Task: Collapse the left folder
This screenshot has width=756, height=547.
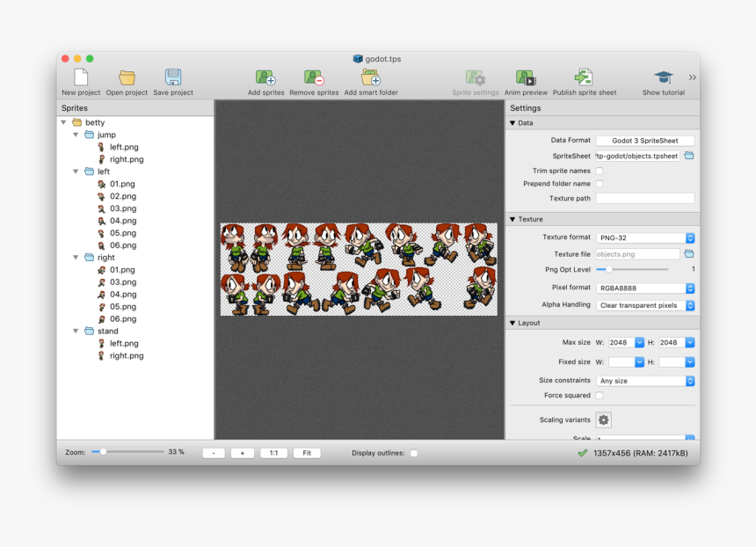Action: pos(76,171)
